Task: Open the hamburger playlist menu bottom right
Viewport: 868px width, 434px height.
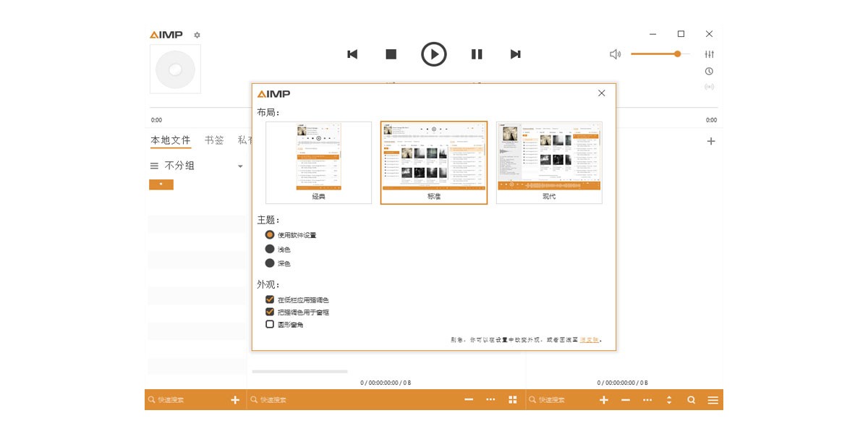Action: [x=712, y=399]
